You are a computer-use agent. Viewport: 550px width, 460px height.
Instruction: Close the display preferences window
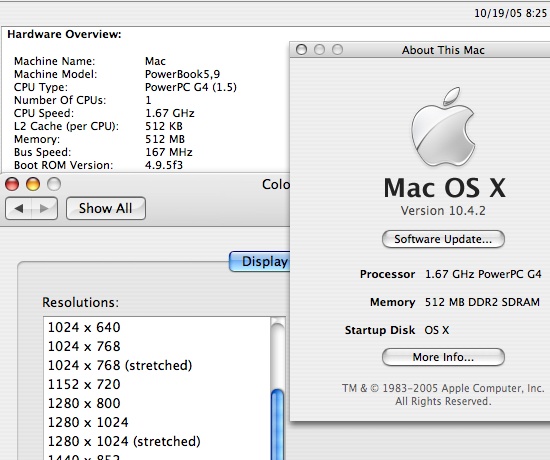click(12, 184)
